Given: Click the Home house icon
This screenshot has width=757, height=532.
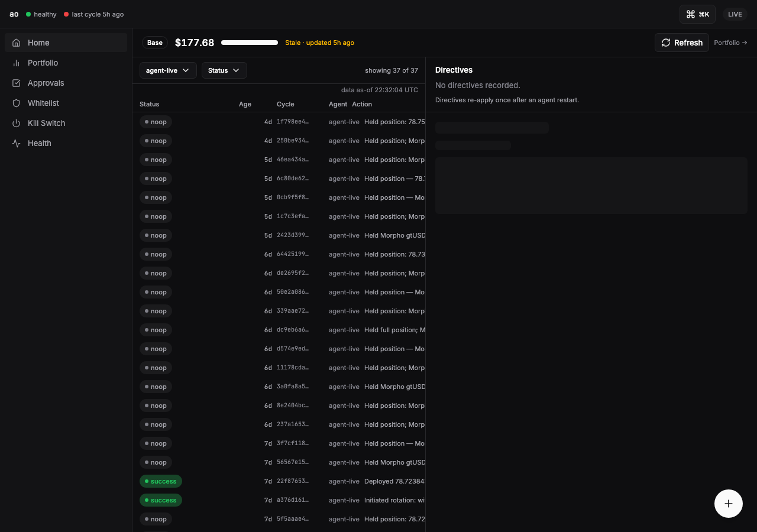Looking at the screenshot, I should [16, 43].
